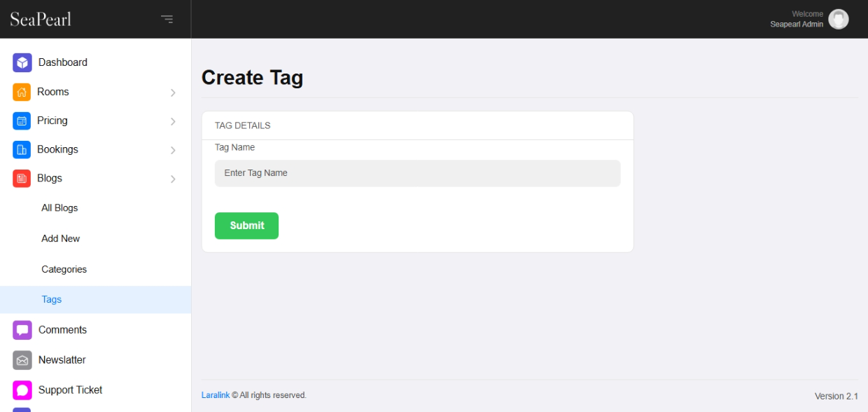868x412 pixels.
Task: Click the blue Pricing calendar icon
Action: click(22, 121)
